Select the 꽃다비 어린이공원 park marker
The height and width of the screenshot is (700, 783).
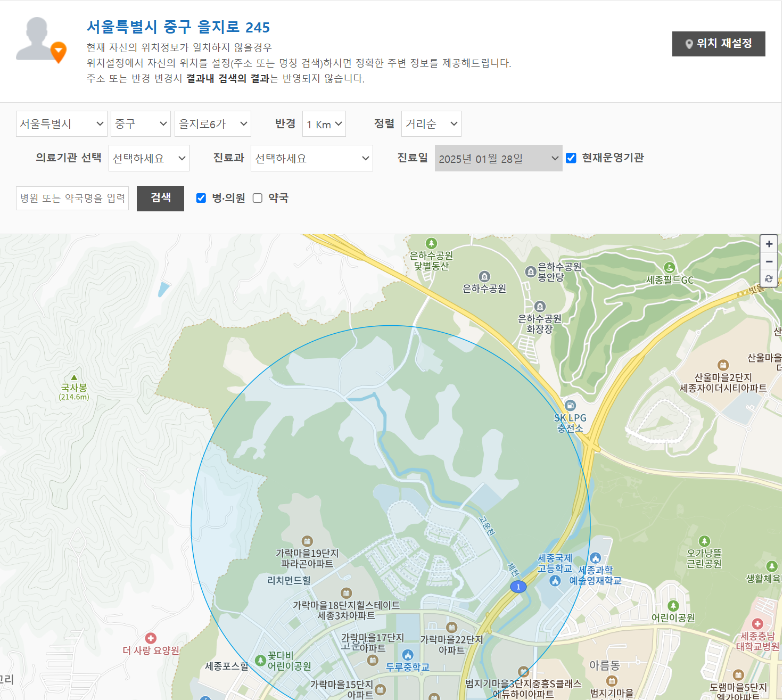pyautogui.click(x=260, y=660)
